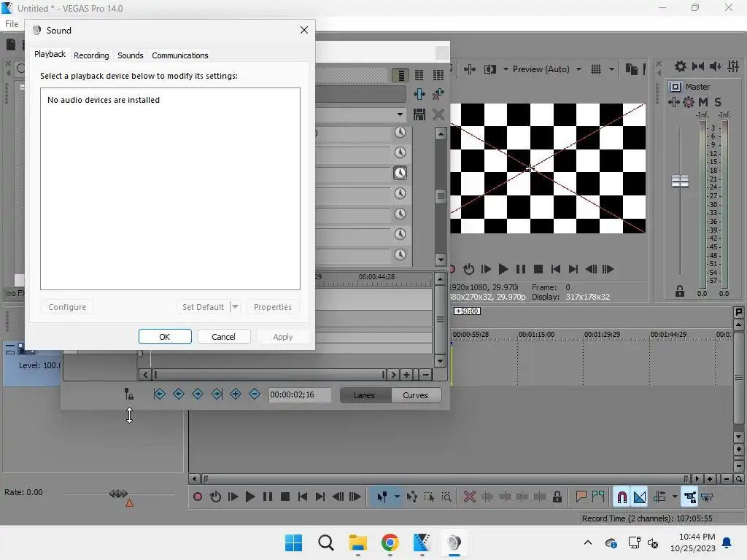Show hidden tray icons chevron
Image resolution: width=747 pixels, height=560 pixels.
588,542
